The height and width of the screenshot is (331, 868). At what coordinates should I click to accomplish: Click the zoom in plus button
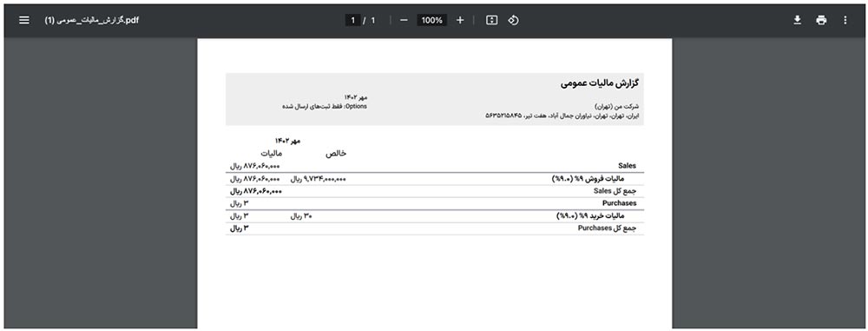[x=459, y=20]
